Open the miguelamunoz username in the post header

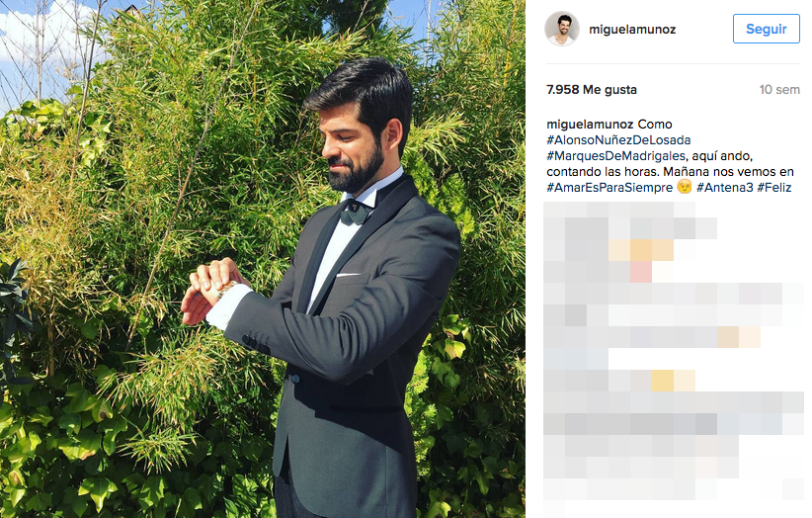coord(632,30)
